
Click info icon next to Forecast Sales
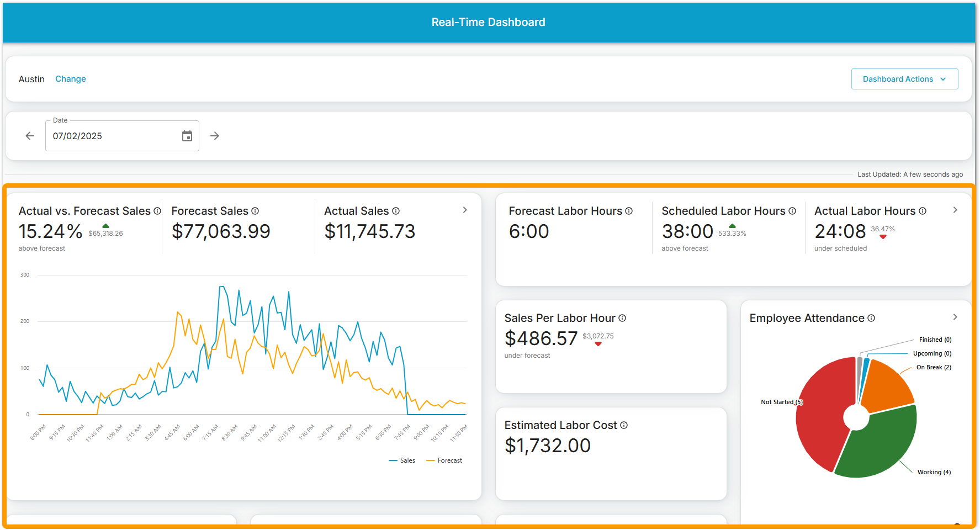pos(255,211)
